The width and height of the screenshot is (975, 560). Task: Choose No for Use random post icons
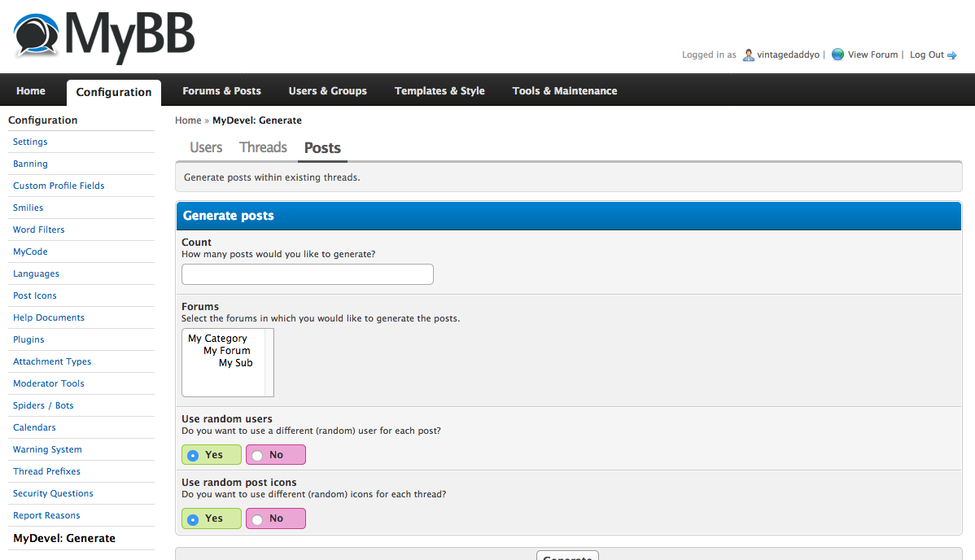[x=257, y=518]
